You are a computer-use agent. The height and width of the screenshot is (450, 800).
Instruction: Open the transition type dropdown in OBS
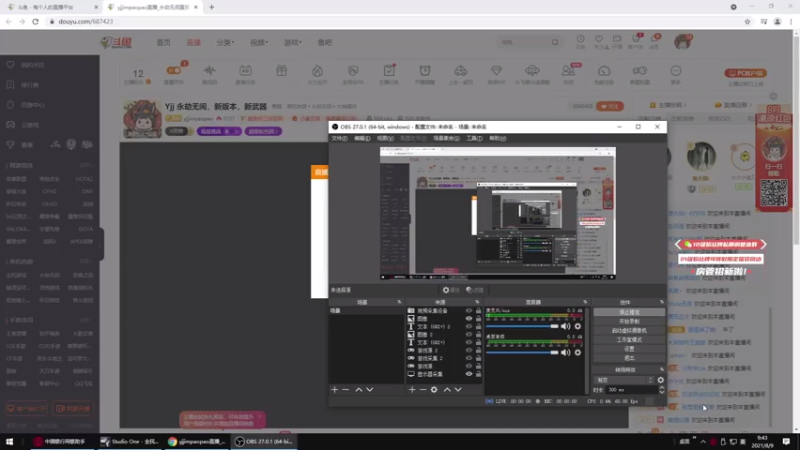point(625,380)
